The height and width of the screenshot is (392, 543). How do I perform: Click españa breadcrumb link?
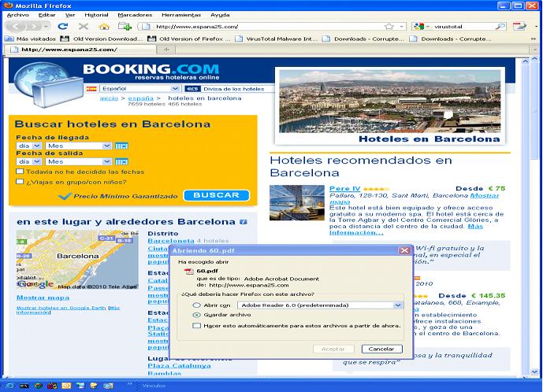(140, 98)
